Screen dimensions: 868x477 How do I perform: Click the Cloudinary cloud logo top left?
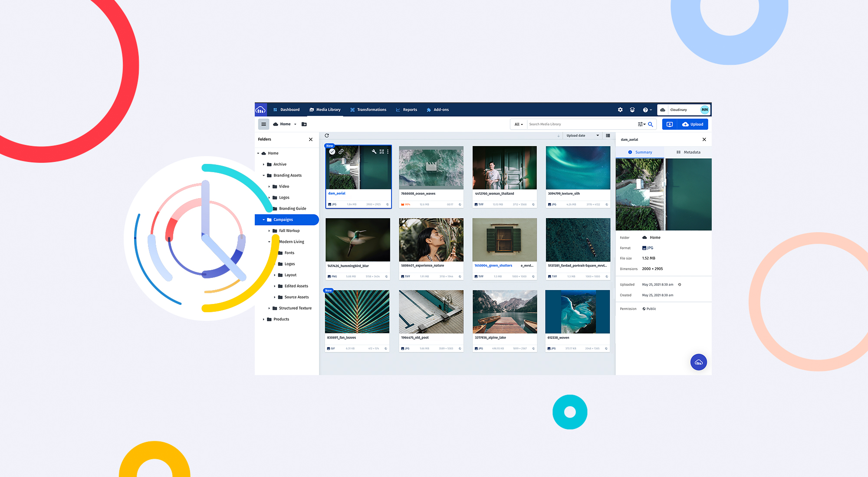(x=260, y=109)
